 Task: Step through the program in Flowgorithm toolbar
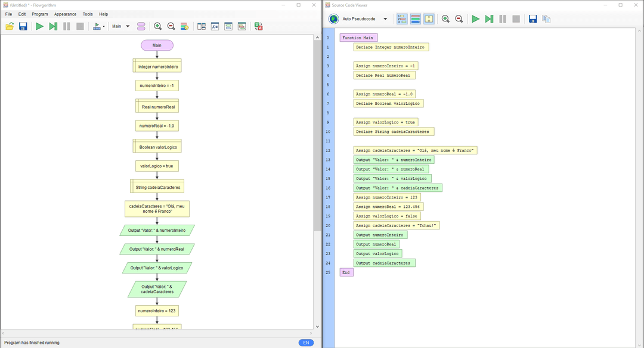coord(53,26)
